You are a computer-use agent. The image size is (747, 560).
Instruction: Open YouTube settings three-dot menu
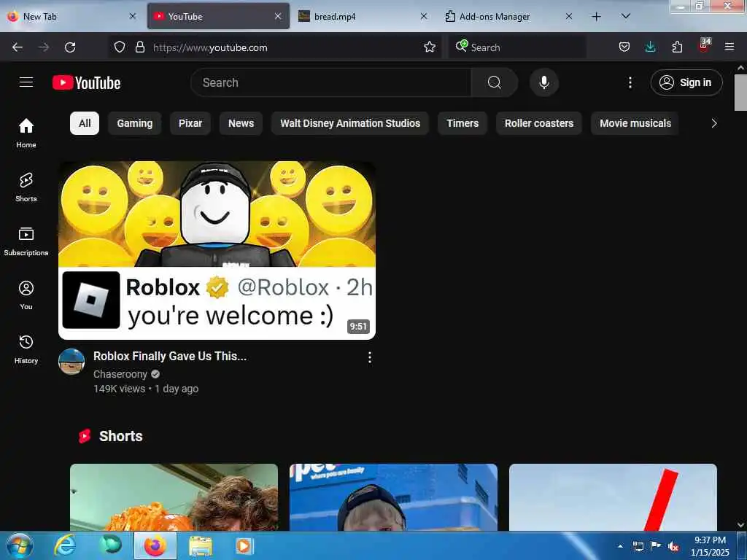[630, 82]
